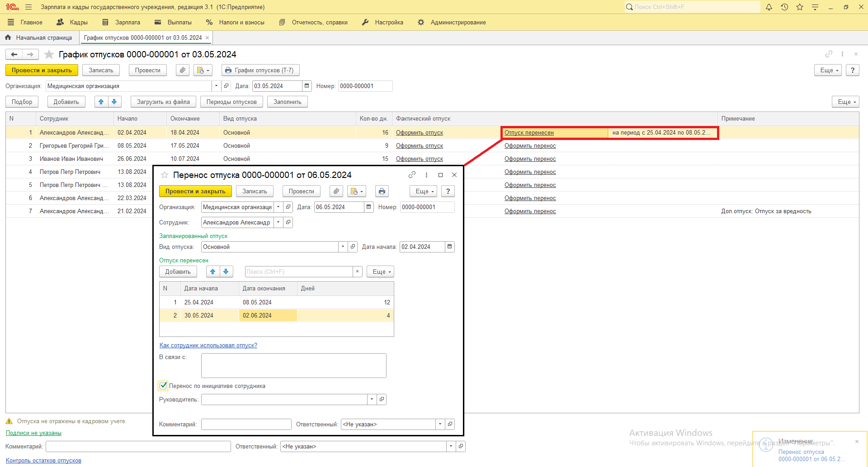Screen dimensions: 868x467
Task: Switch to the Начальная страница tab
Action: 39,38
